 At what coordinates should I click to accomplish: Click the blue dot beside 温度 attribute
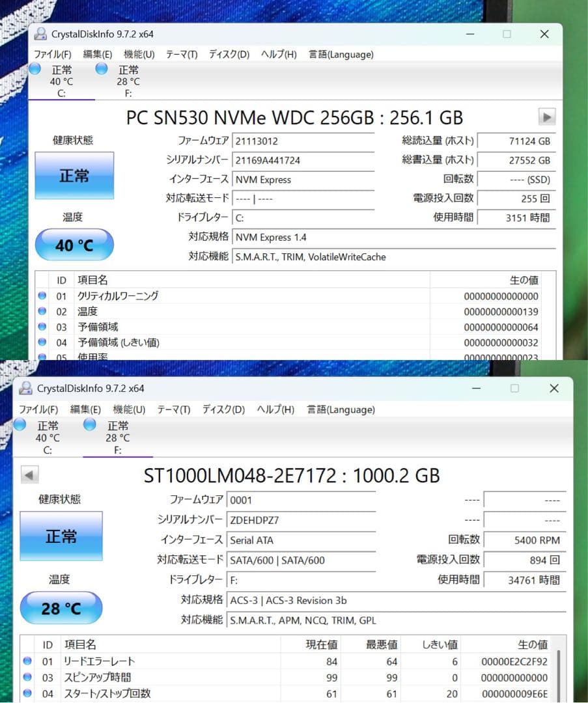click(x=41, y=311)
